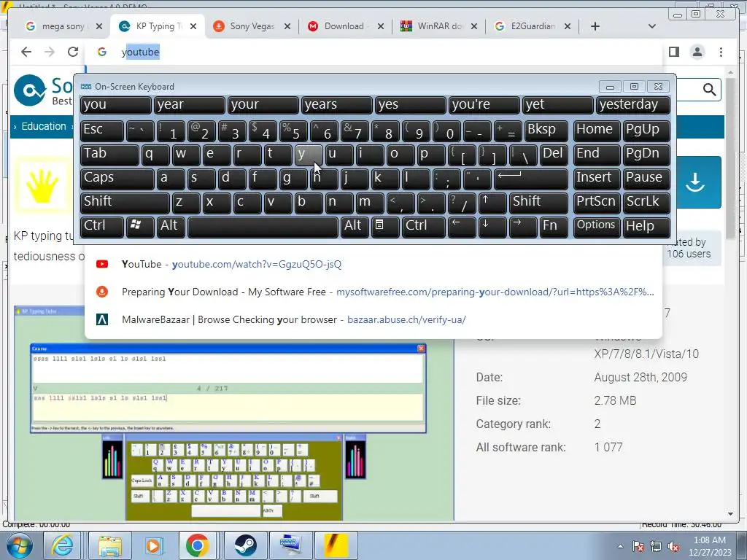Viewport: 747px width, 560px height.
Task: Open Preparing Your Download suggestion
Action: click(x=374, y=292)
